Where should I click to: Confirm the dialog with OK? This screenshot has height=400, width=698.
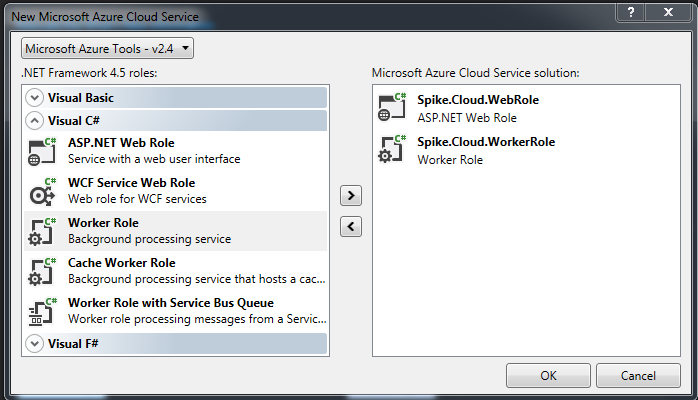tap(548, 376)
